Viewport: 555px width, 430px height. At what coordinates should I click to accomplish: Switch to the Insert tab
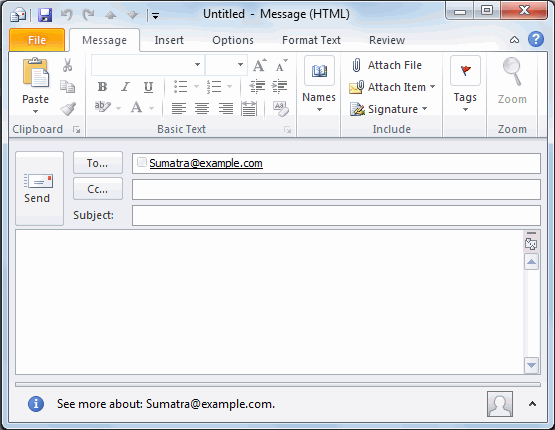coord(169,40)
